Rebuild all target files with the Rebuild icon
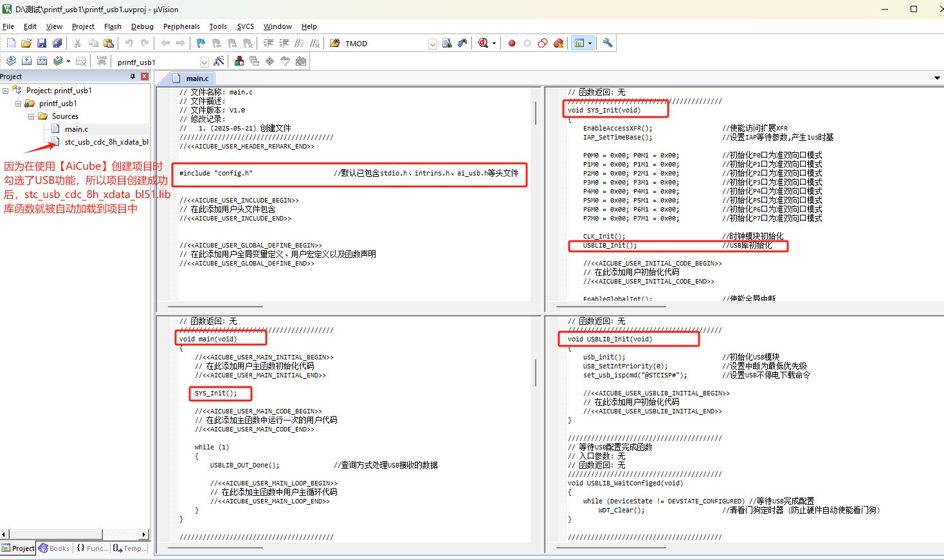The width and height of the screenshot is (944, 560). tap(42, 61)
